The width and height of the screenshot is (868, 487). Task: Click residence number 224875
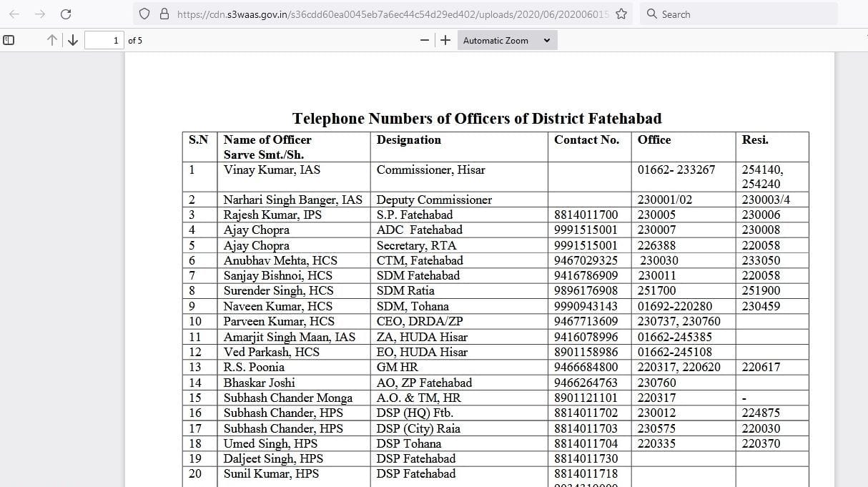coord(761,413)
